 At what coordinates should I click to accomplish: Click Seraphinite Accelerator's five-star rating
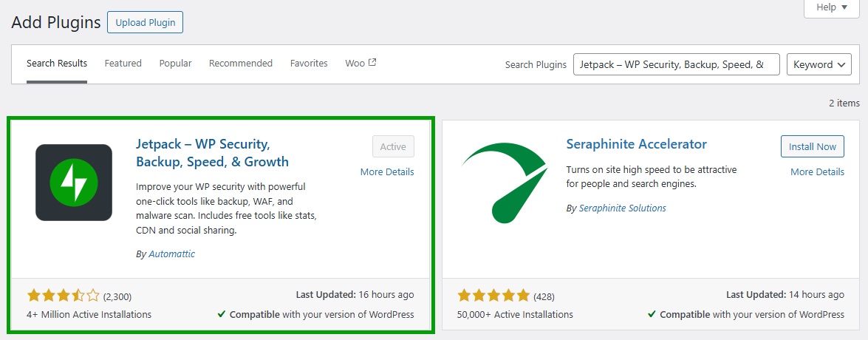click(x=493, y=296)
